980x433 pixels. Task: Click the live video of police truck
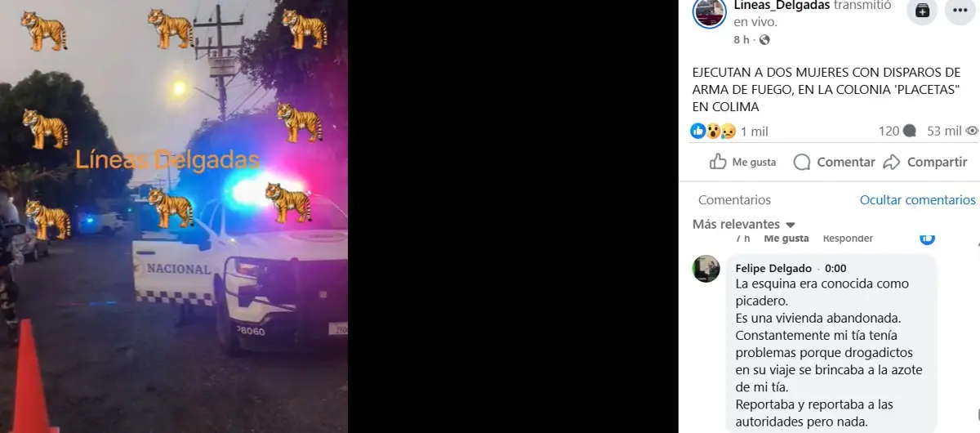(x=174, y=216)
